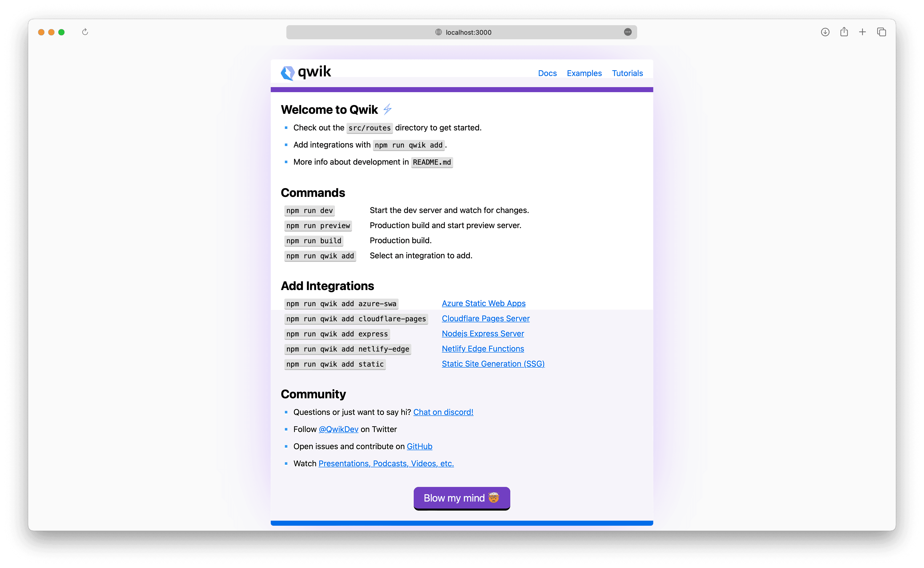
Task: Click the npm run qwik add azure-swa command
Action: [x=341, y=304]
